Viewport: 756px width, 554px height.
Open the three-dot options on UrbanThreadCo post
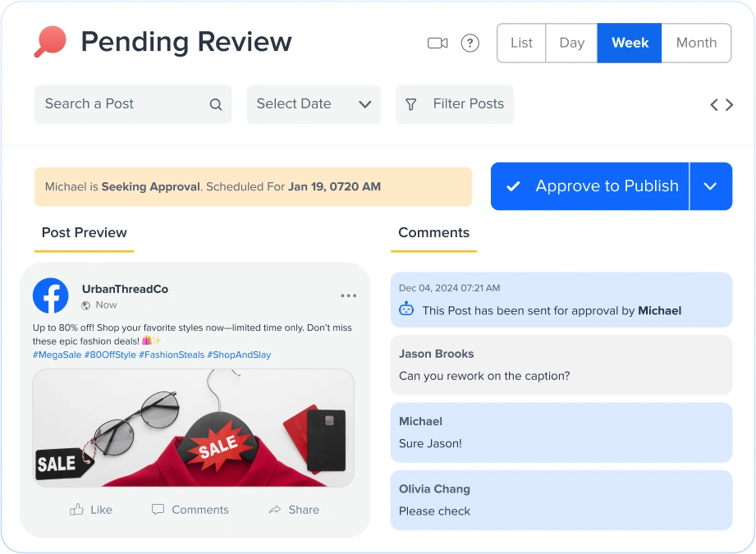(x=348, y=295)
